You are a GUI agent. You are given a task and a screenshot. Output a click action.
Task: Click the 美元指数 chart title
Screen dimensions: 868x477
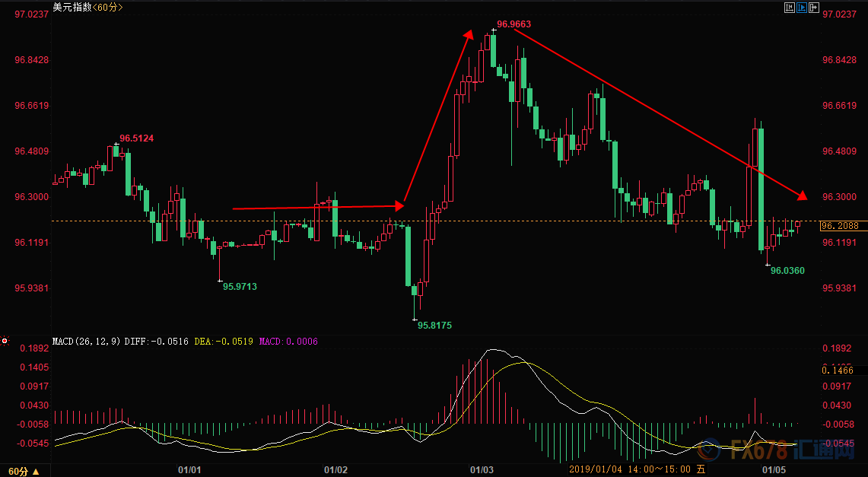tap(72, 7)
